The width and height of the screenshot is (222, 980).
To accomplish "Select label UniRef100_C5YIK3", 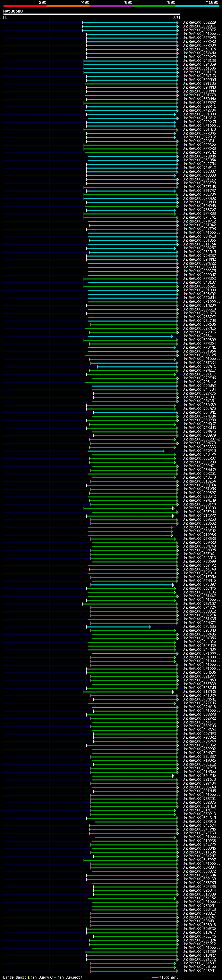I will click(x=199, y=76).
